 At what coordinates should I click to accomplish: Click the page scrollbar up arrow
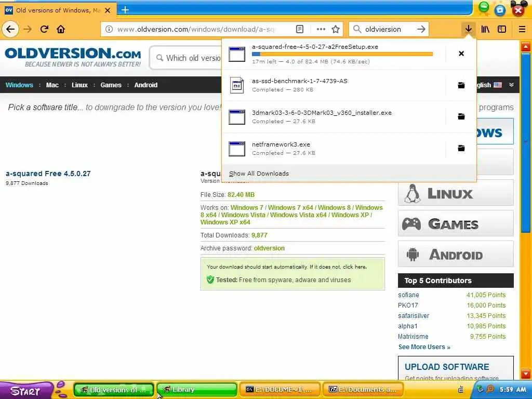(526, 47)
